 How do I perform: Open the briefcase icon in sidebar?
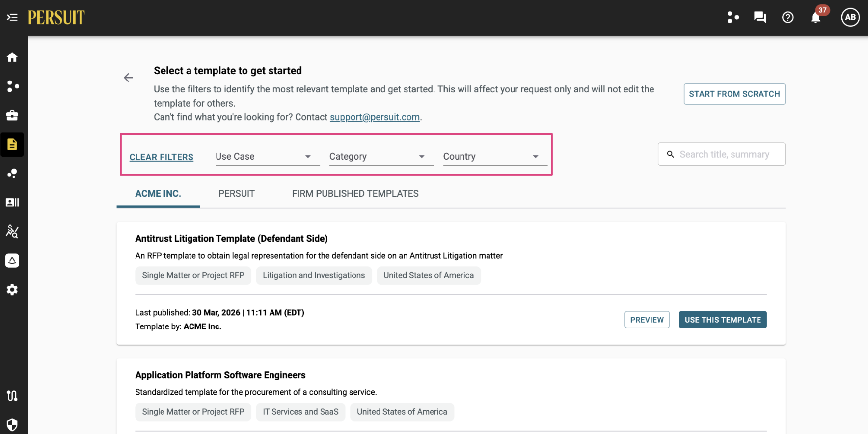[12, 115]
